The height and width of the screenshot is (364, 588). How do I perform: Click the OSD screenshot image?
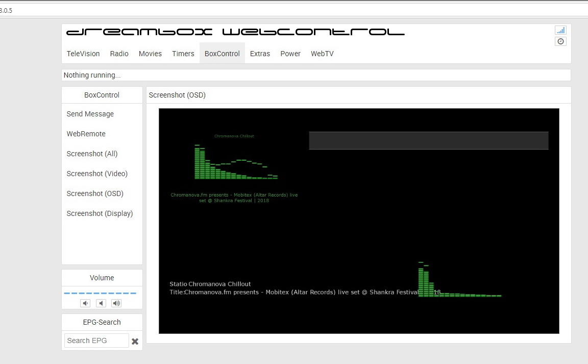point(359,221)
